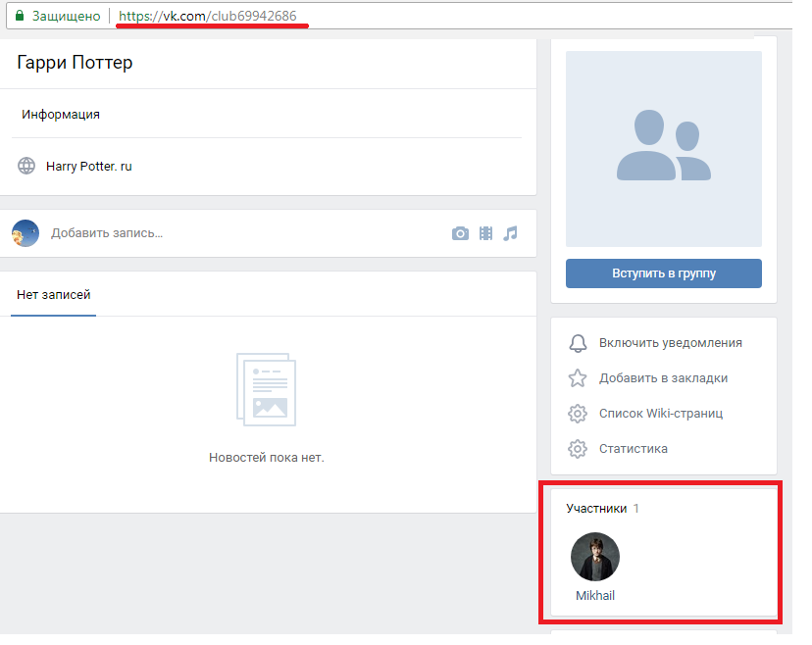This screenshot has height=645, width=812.
Task: Select the Нет записей tab
Action: [x=54, y=294]
